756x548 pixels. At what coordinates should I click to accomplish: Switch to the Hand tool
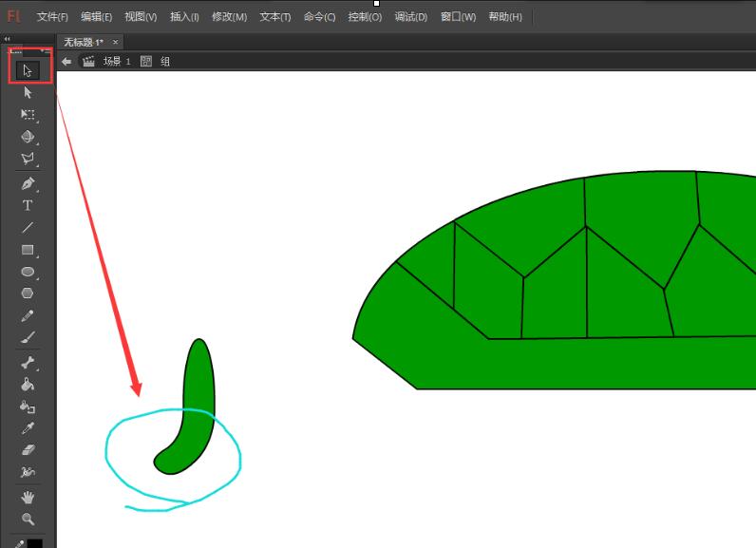tap(28, 497)
